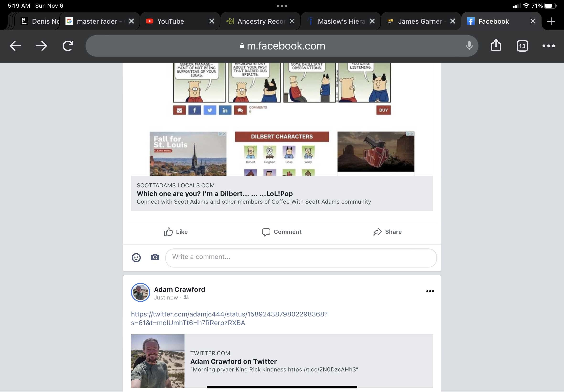Reload the Facebook page
564x392 pixels.
[x=68, y=46]
